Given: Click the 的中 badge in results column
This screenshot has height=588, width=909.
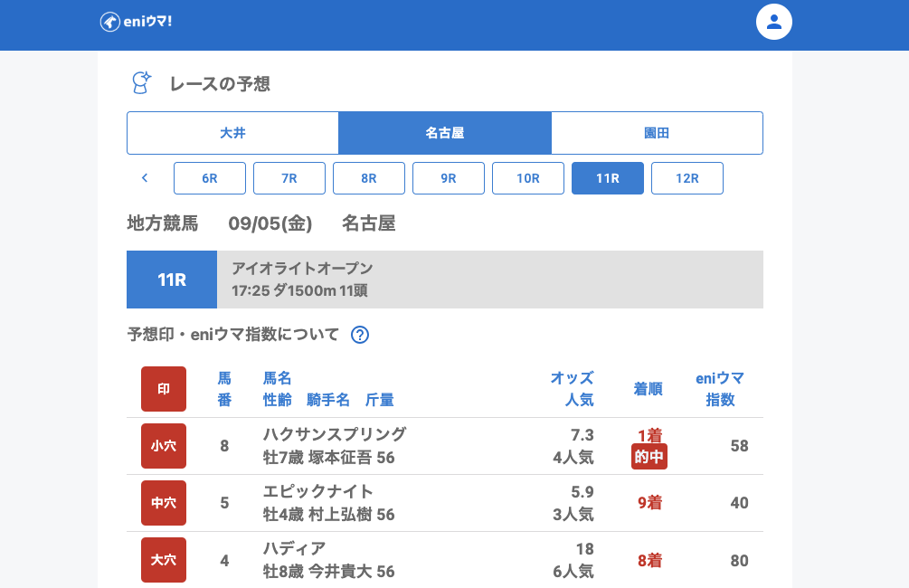Looking at the screenshot, I should click(x=649, y=457).
